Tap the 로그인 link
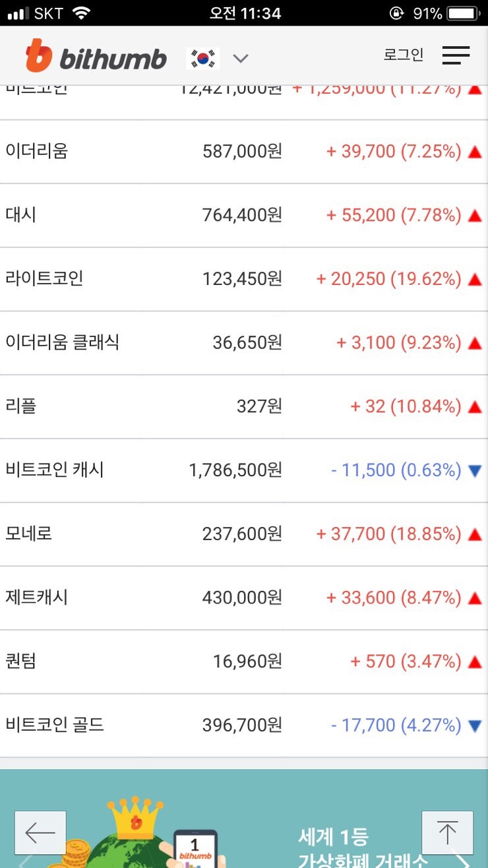 coord(404,55)
